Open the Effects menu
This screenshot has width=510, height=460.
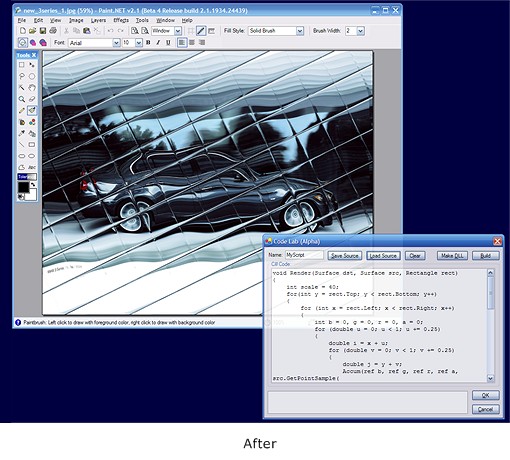[x=121, y=20]
